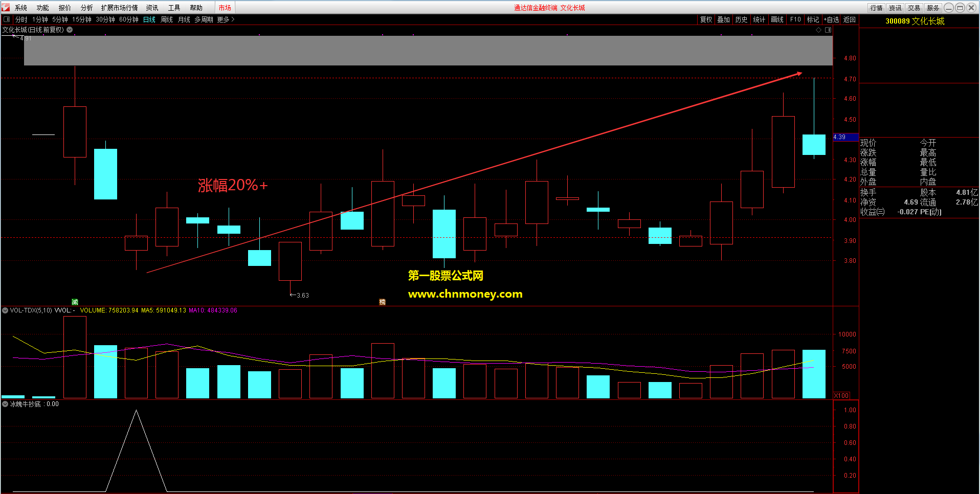Switch to 60分钟 period
Image resolution: width=980 pixels, height=494 pixels.
click(x=129, y=19)
